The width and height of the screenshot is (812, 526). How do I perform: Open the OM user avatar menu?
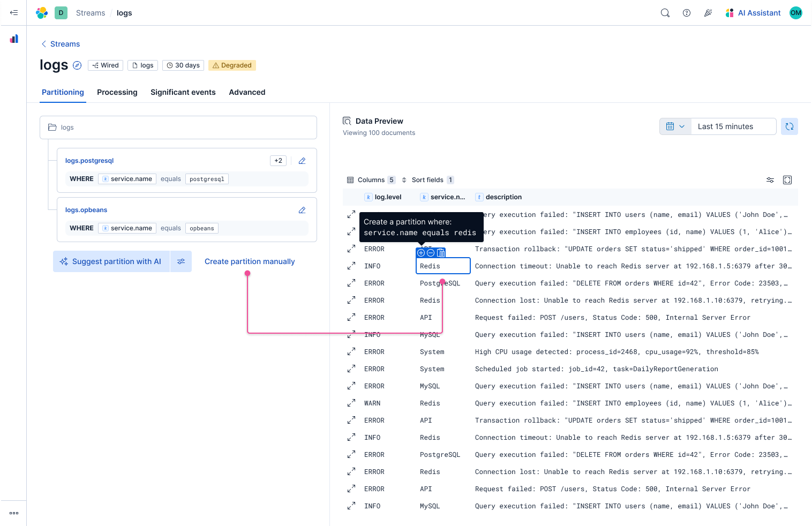tap(796, 13)
